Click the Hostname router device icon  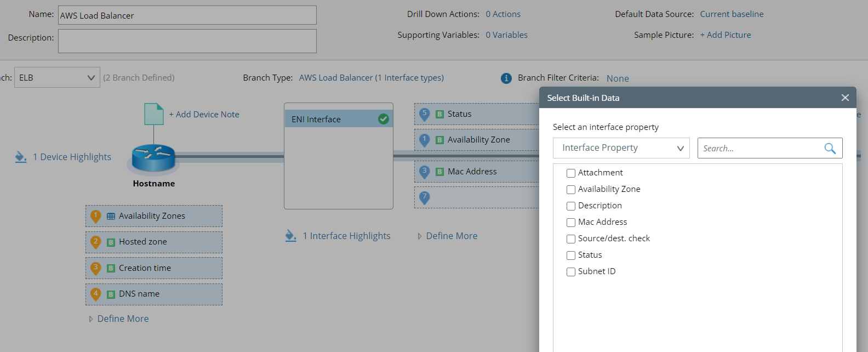pos(153,158)
